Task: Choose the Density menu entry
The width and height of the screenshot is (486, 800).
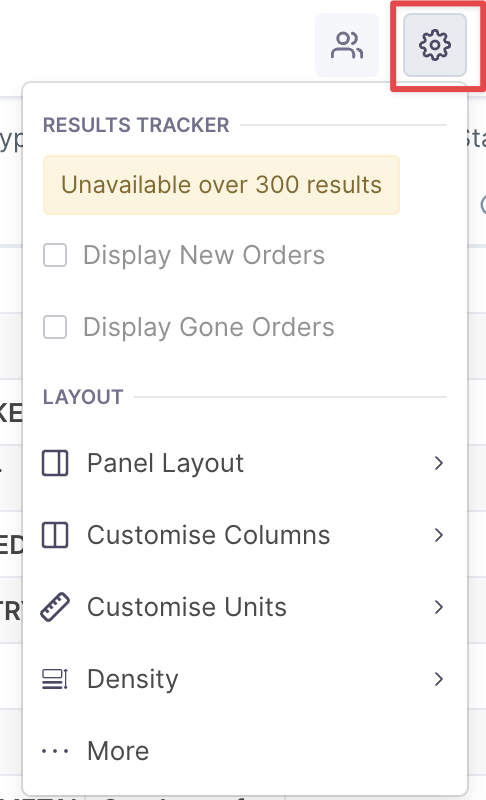Action: click(245, 679)
